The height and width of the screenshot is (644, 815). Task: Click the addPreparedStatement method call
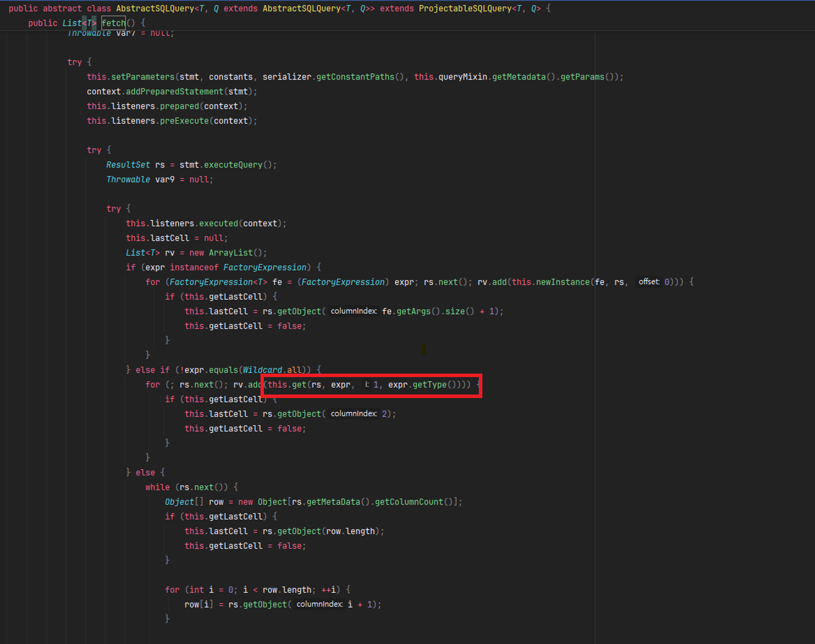pos(174,91)
